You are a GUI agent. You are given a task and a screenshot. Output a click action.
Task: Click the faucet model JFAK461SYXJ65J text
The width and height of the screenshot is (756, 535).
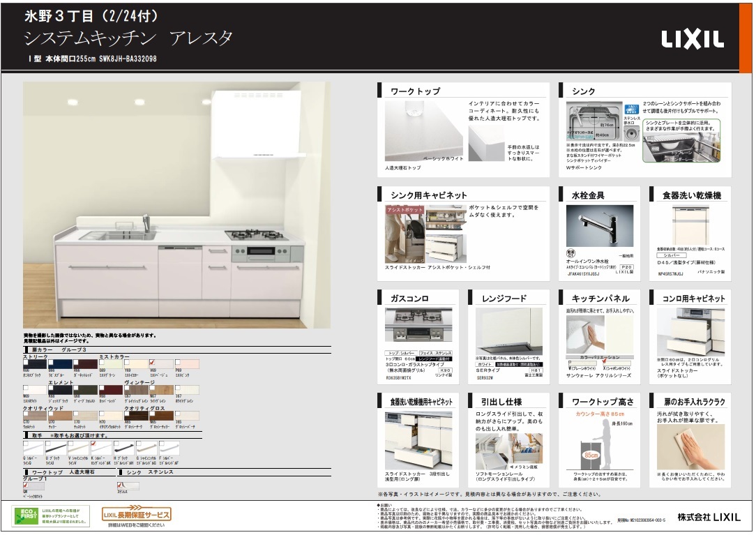click(x=582, y=274)
